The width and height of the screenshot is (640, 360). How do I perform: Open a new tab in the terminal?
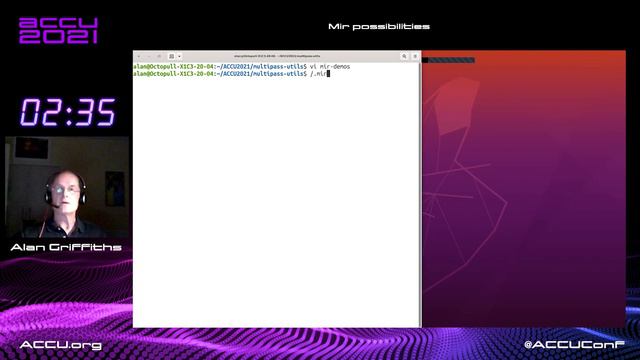click(171, 56)
